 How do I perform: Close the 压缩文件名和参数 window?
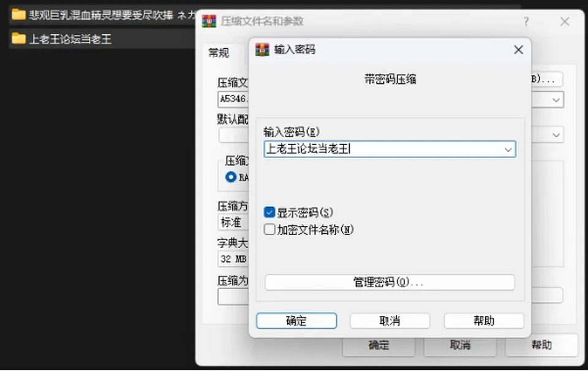(x=565, y=21)
